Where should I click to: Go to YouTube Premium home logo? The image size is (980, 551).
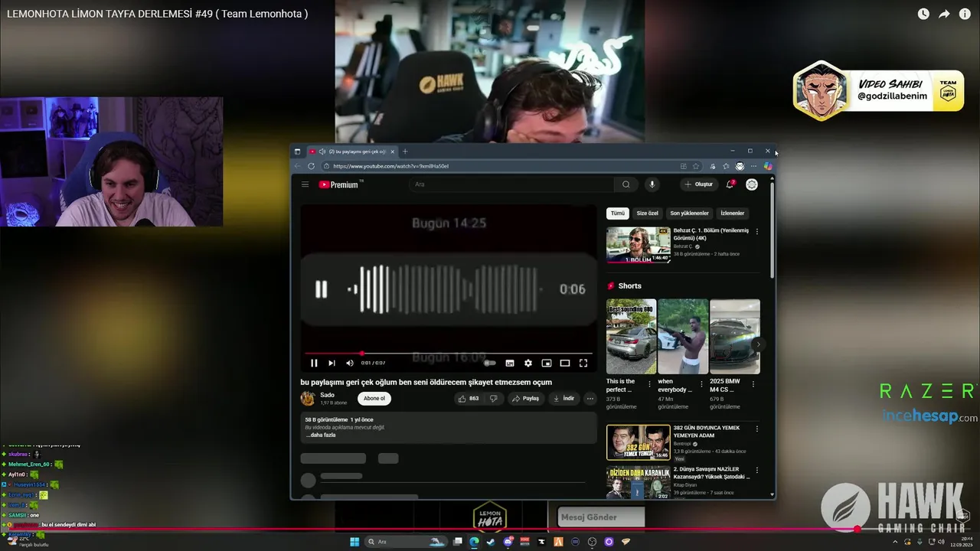click(x=339, y=184)
